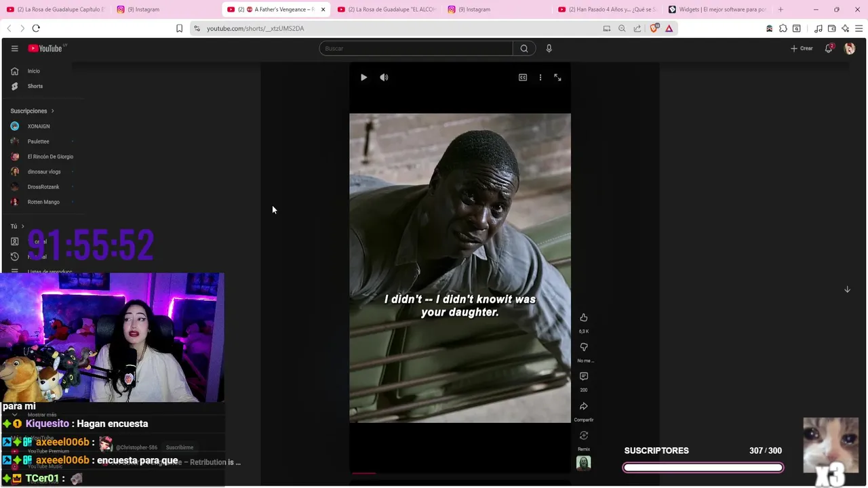Open Brave Shields lion icon
868x488 pixels.
654,28
